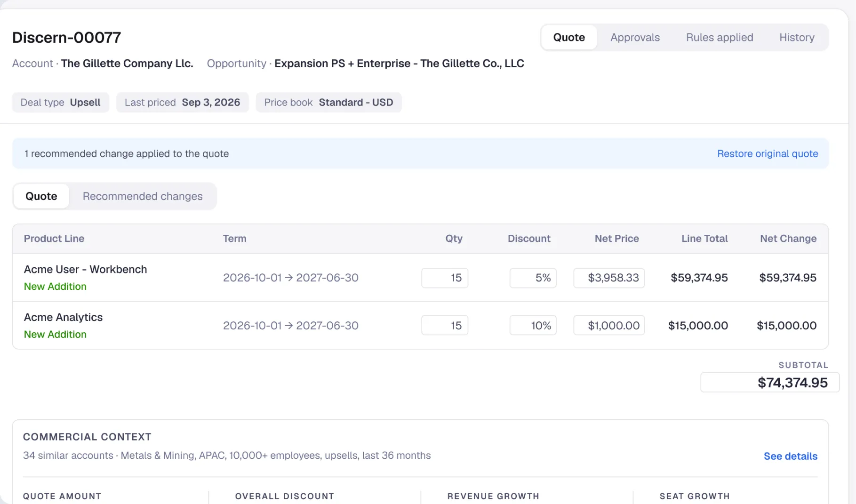Edit the 10% Discount field for Acme Analytics
Image resolution: width=856 pixels, height=504 pixels.
(x=533, y=325)
